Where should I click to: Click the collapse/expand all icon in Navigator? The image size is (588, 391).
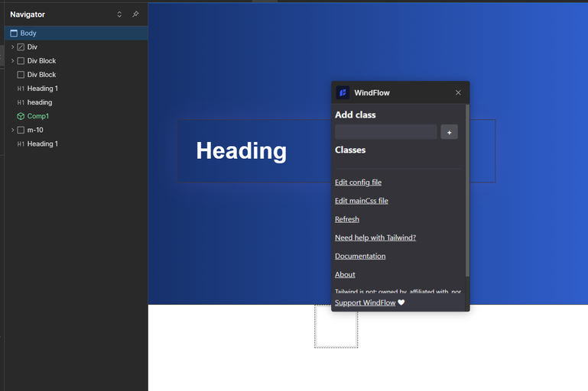click(x=119, y=15)
